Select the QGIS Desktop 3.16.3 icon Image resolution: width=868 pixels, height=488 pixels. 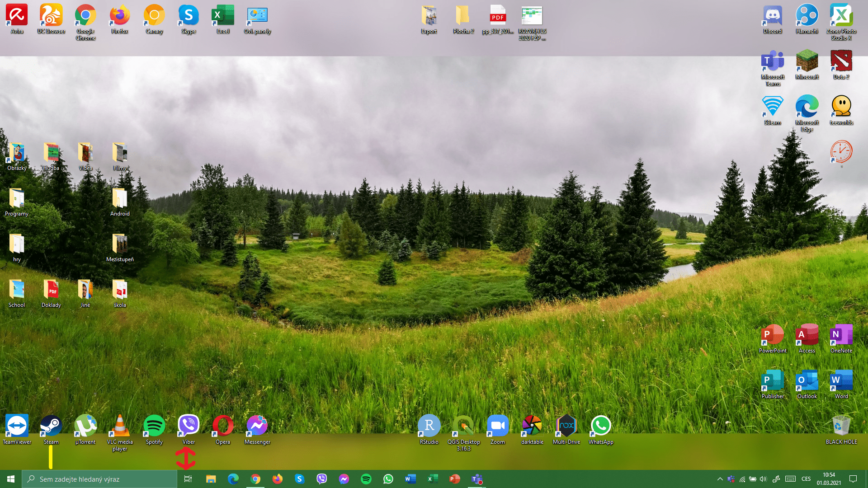pos(463,426)
